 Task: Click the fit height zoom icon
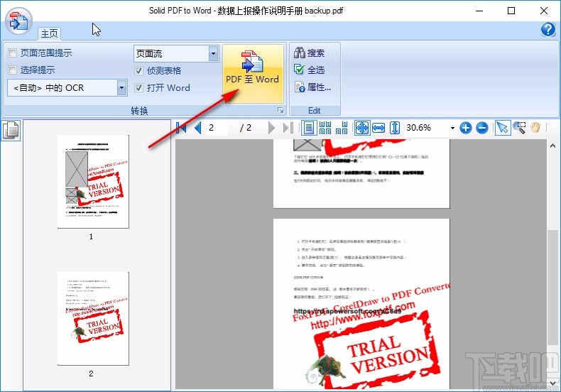(x=395, y=128)
